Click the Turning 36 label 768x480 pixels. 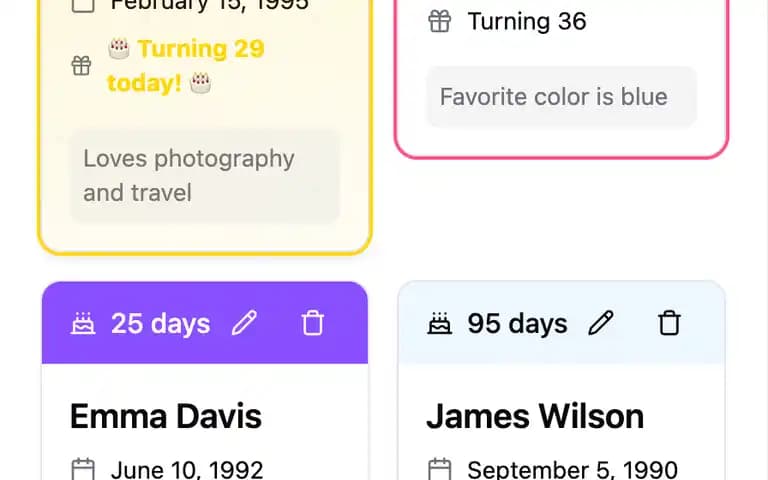coord(527,22)
